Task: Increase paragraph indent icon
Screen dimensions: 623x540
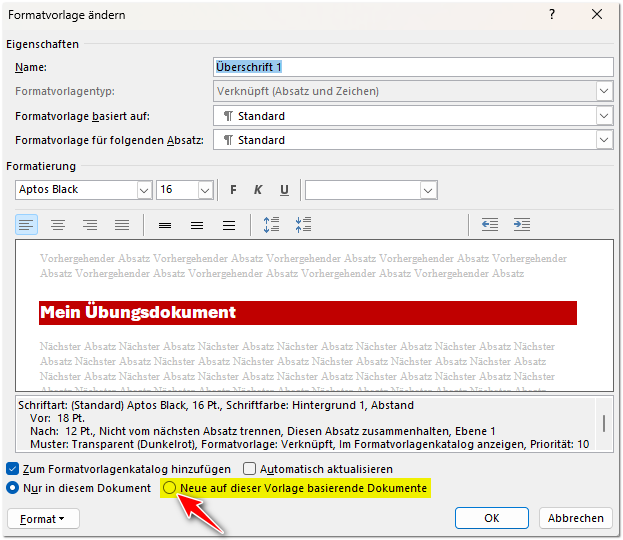Action: [522, 225]
